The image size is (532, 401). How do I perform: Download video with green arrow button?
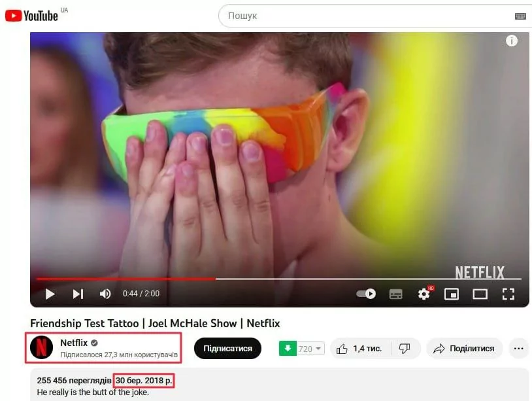coord(288,349)
